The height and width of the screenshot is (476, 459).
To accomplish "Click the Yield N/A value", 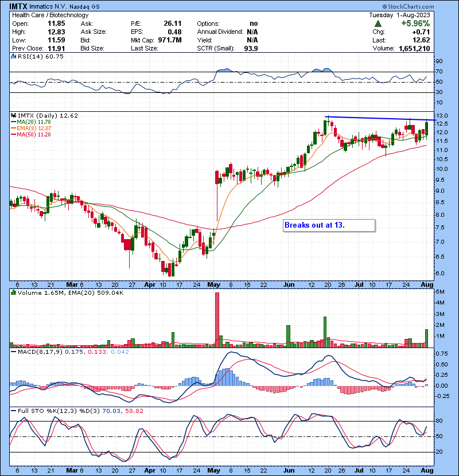I will pyautogui.click(x=252, y=40).
